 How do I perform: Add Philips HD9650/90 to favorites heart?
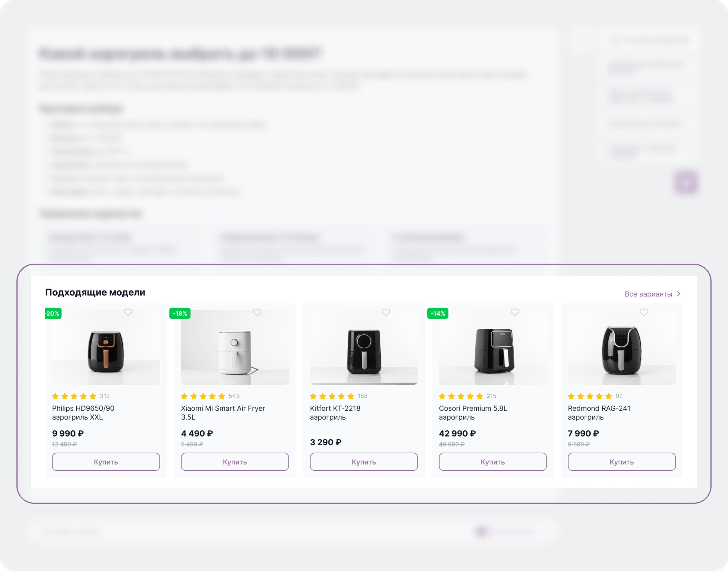(x=128, y=312)
